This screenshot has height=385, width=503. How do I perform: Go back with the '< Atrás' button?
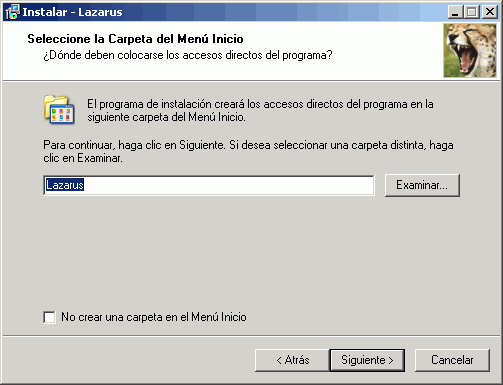point(292,360)
